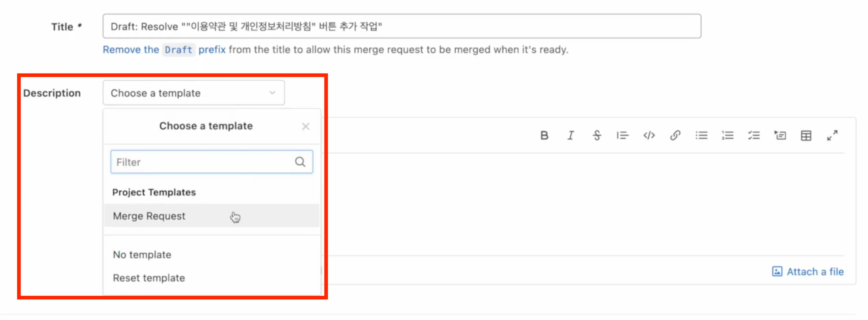Click Reset template
The image size is (868, 320).
click(149, 277)
